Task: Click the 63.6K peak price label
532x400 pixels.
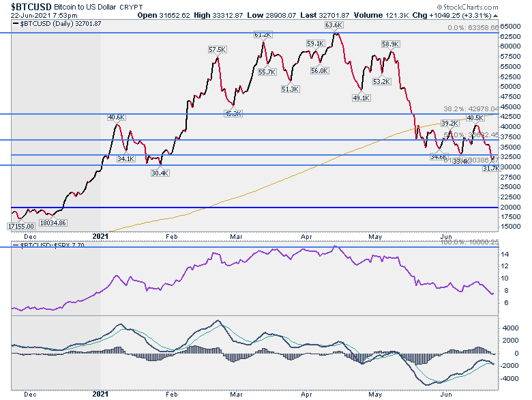Action: 334,25
